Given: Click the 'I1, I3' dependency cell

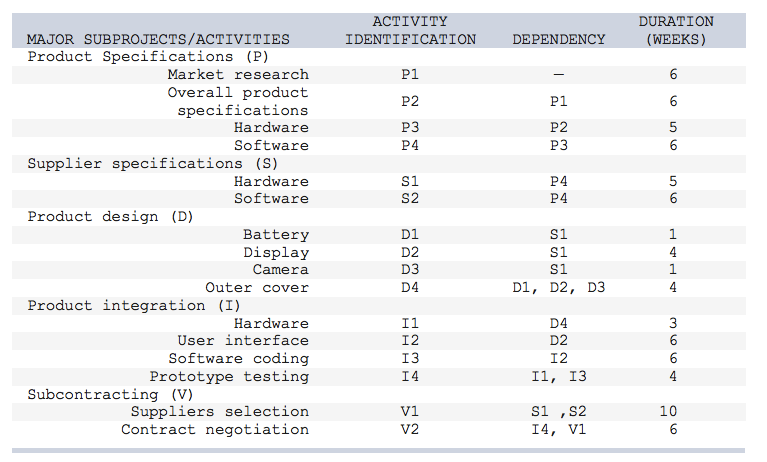Looking at the screenshot, I should coord(559,377).
